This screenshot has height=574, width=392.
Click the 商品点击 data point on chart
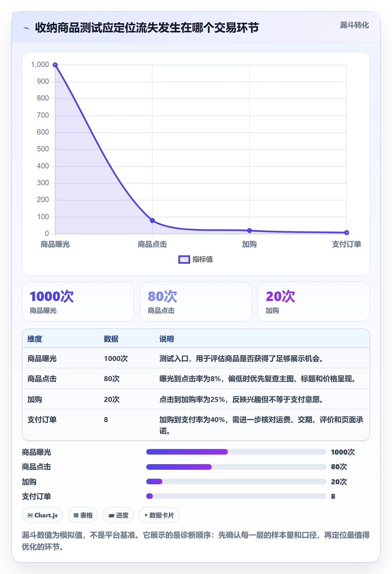pos(152,220)
